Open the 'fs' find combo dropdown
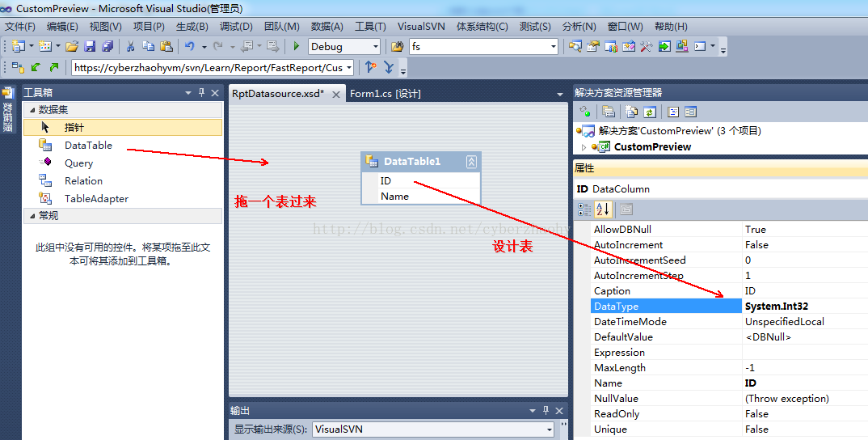This screenshot has width=868, height=440. coord(553,47)
